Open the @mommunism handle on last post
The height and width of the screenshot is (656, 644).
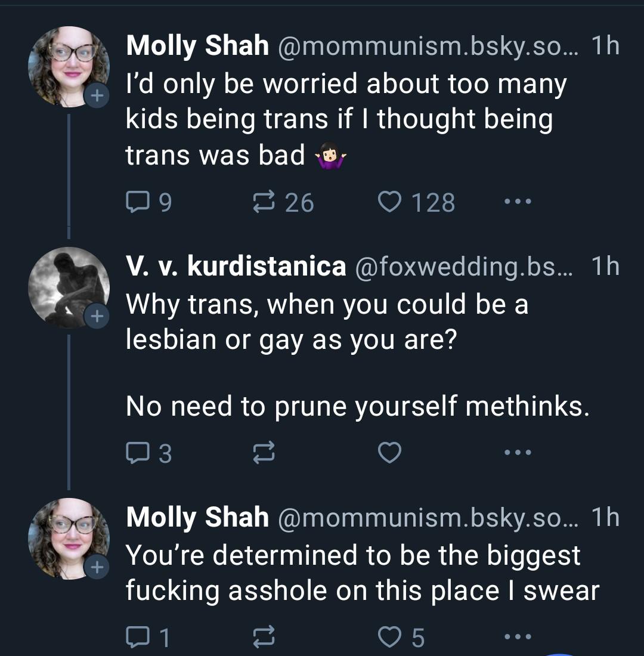(427, 518)
